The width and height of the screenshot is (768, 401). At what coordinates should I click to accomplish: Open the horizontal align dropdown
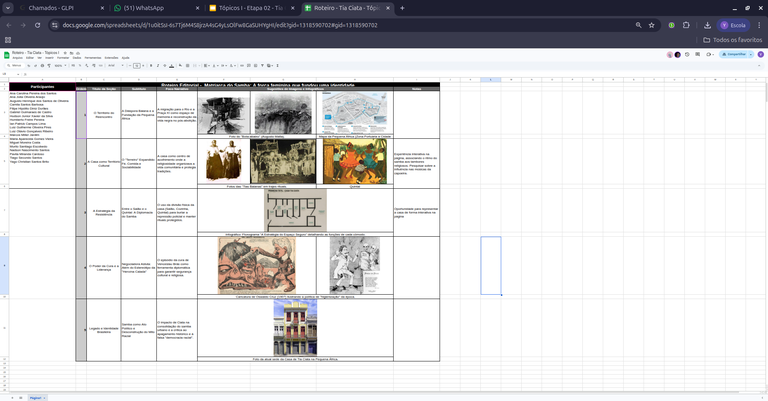pyautogui.click(x=207, y=66)
